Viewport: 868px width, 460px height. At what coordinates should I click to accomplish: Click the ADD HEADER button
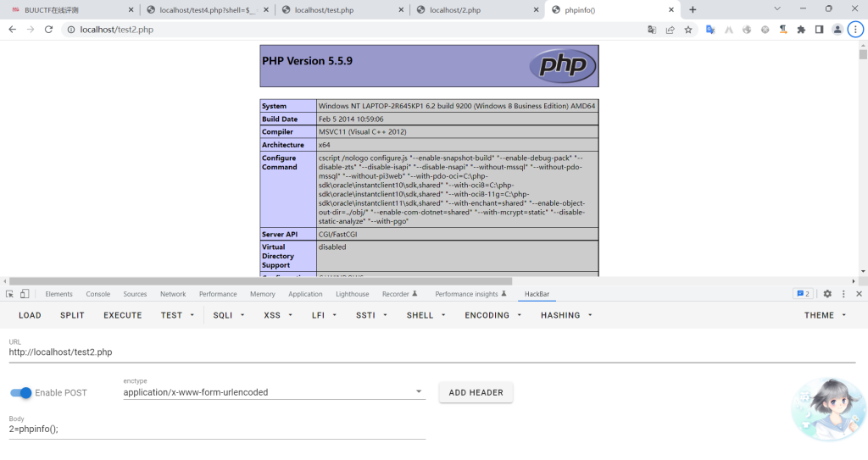click(476, 393)
